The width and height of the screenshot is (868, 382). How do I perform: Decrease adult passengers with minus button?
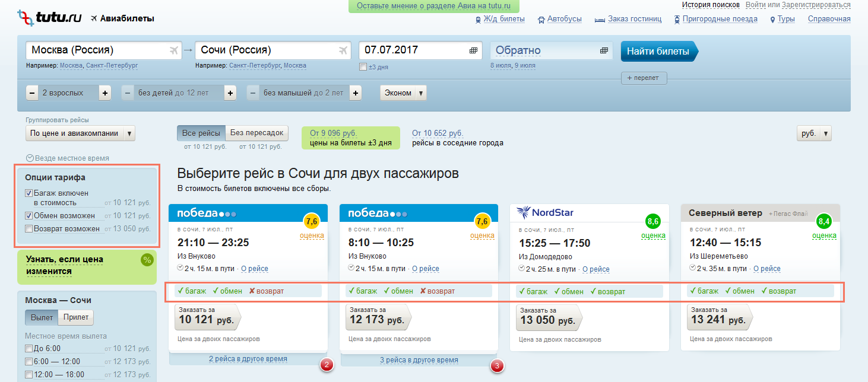coord(32,93)
